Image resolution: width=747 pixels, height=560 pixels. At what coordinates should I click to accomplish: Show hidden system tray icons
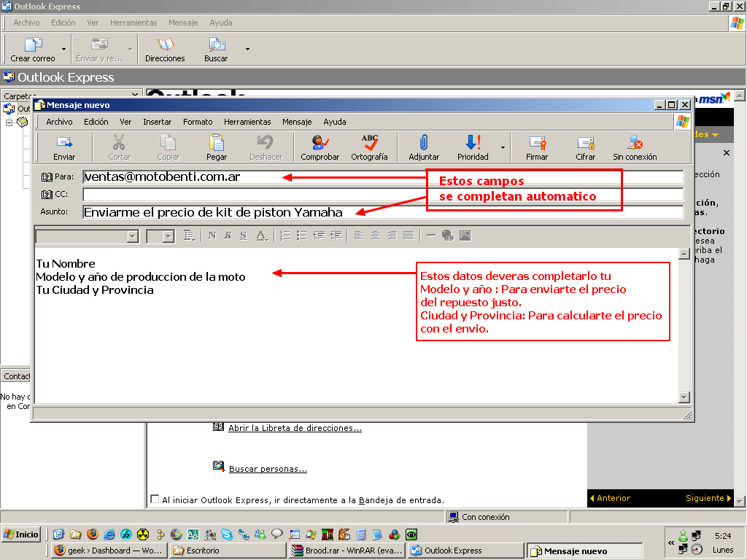[671, 542]
